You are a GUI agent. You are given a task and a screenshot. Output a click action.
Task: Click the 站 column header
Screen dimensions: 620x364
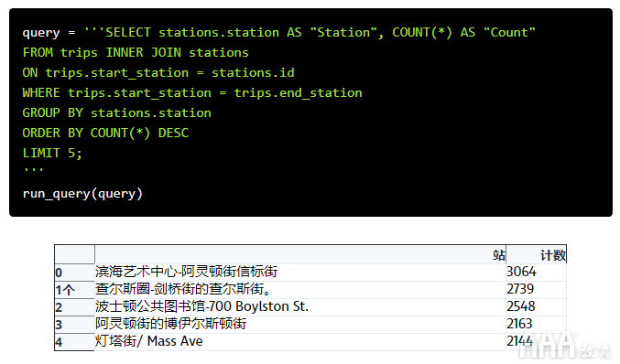pos(300,254)
